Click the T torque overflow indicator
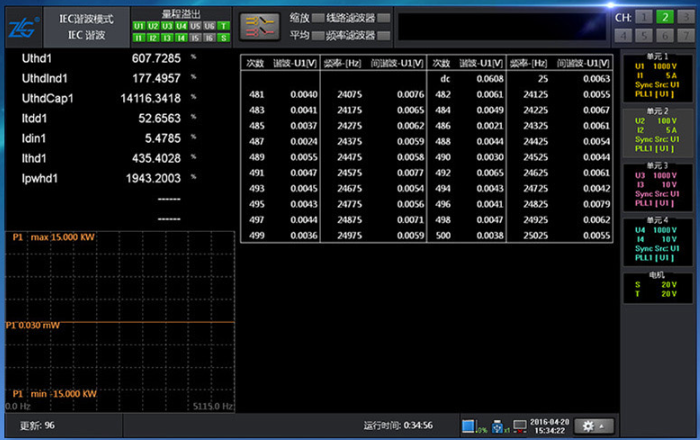Viewport: 700px width, 440px height. click(x=224, y=26)
